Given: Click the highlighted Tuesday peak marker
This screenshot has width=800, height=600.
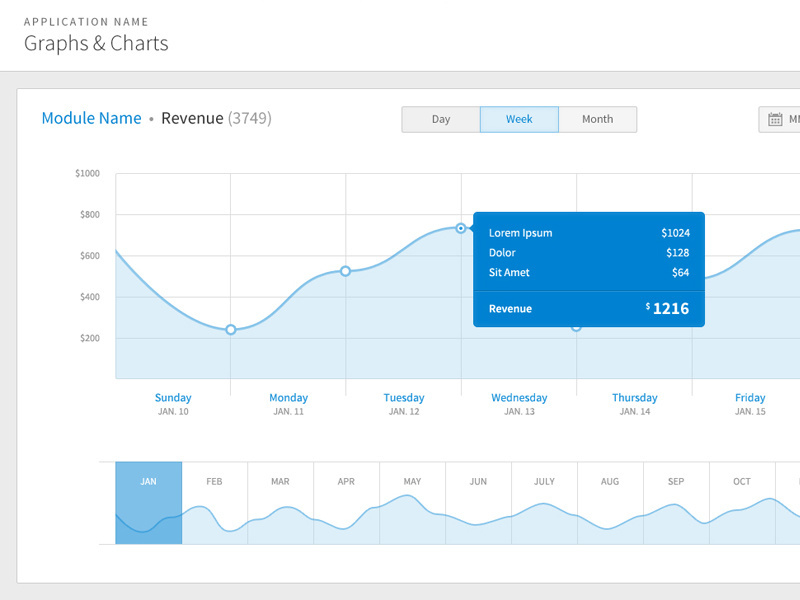Looking at the screenshot, I should (x=461, y=228).
